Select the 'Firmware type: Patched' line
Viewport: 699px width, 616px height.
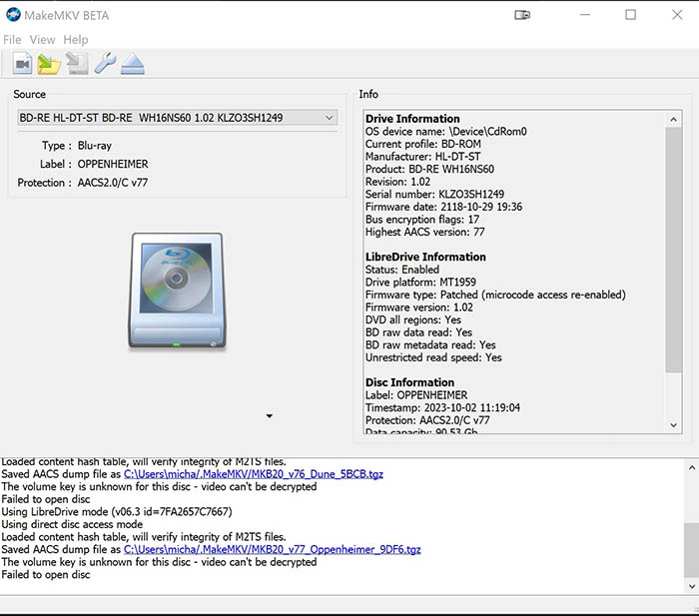(495, 295)
